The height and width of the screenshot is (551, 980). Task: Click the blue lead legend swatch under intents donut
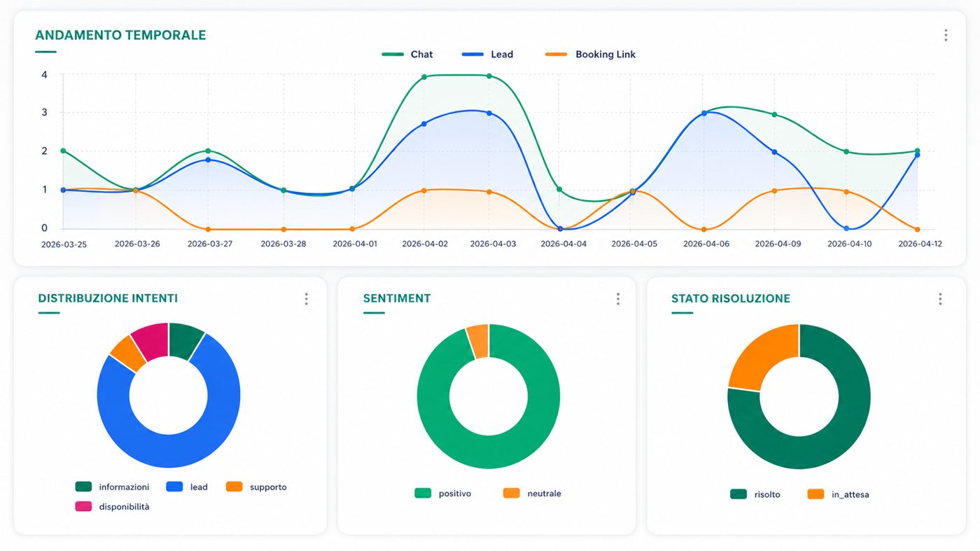(175, 487)
